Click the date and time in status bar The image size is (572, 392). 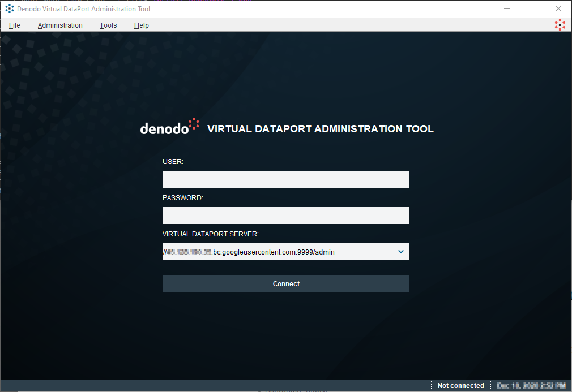pos(531,385)
